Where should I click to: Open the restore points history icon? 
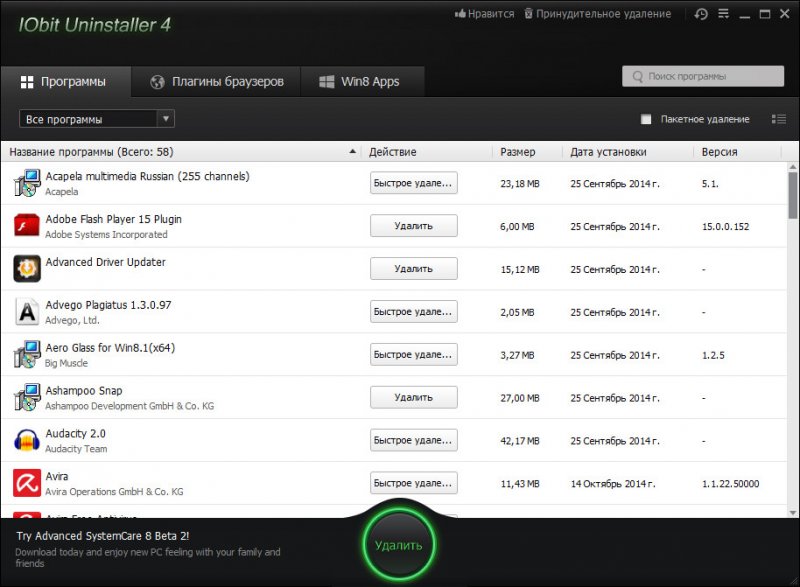[x=701, y=14]
